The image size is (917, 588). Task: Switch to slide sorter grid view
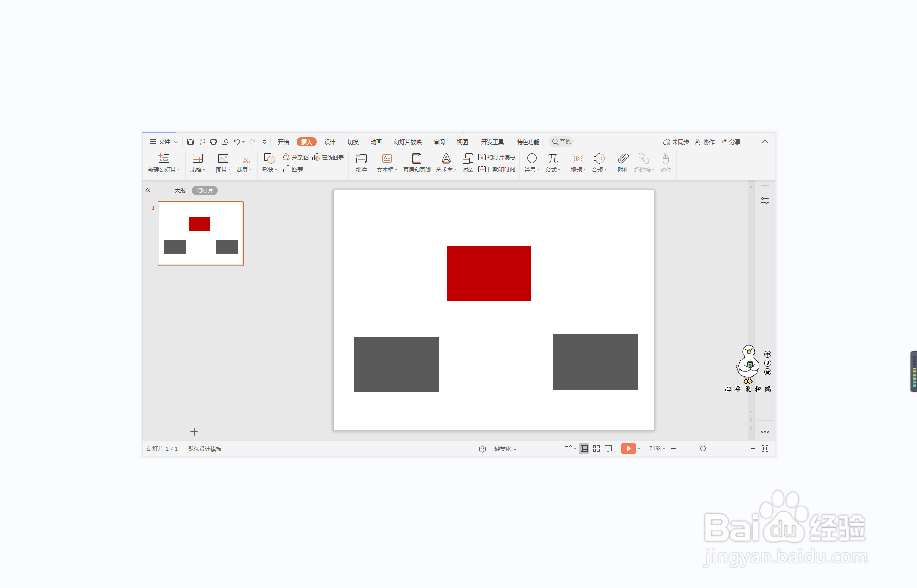[x=596, y=449]
